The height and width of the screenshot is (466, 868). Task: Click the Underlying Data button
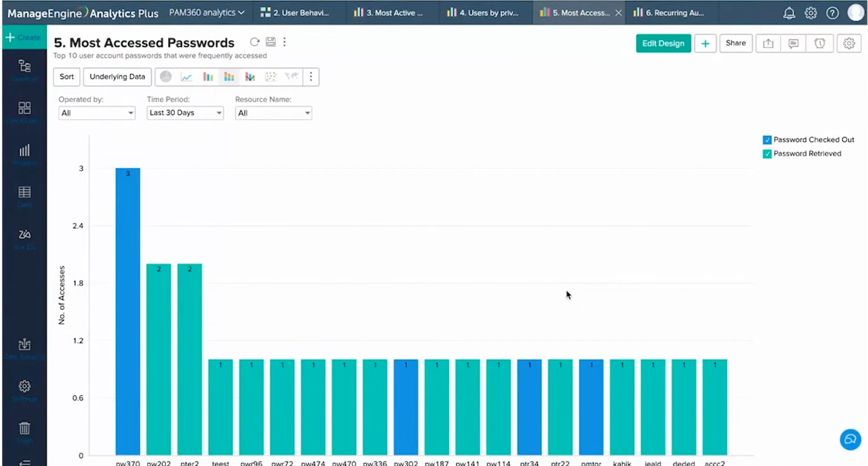pyautogui.click(x=117, y=77)
